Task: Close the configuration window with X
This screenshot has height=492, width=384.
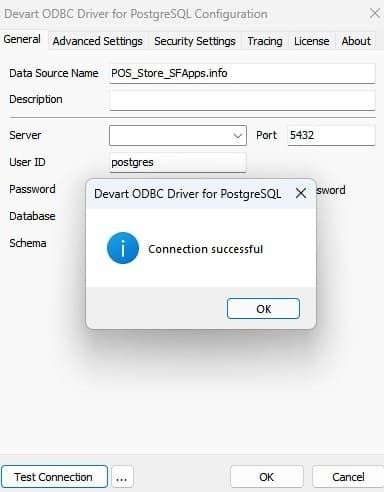Action: click(375, 13)
